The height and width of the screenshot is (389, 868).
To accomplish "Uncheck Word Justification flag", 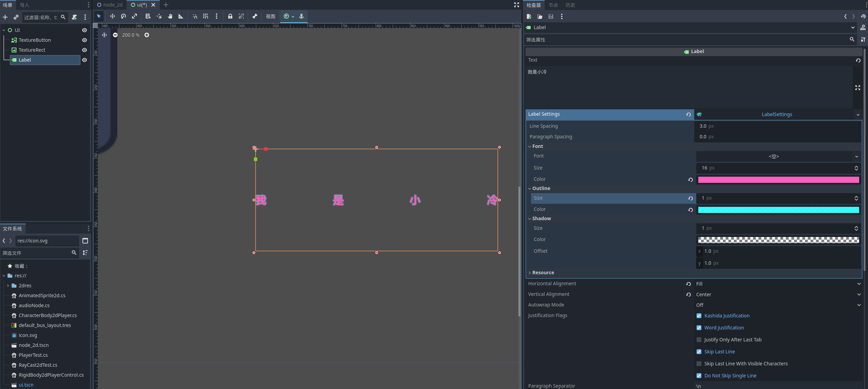I will [x=699, y=328].
